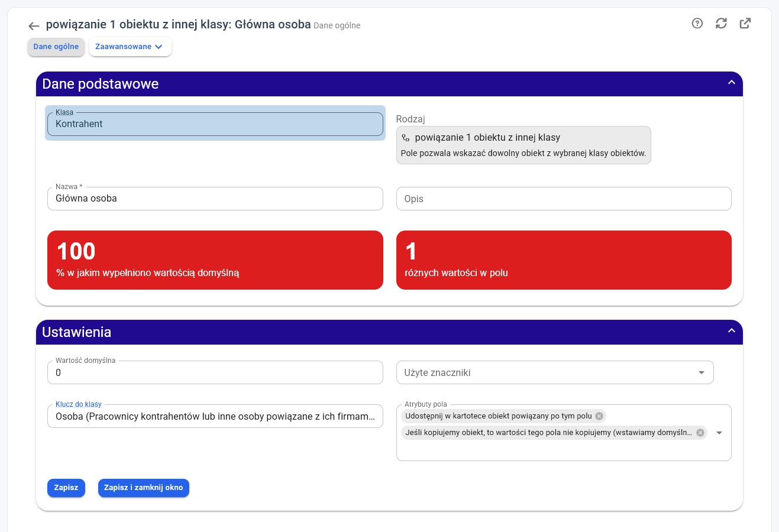
Task: Focus the Klasa field with Kontrahent
Action: [215, 124]
